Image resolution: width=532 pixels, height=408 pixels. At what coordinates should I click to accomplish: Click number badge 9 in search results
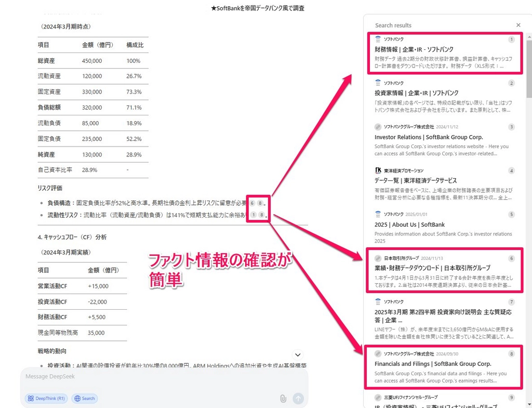(511, 398)
